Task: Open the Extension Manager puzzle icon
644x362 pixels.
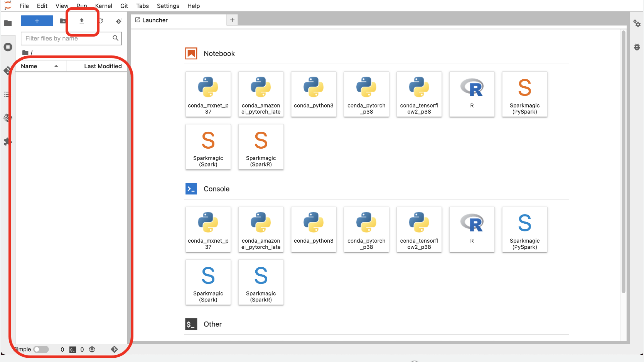Action: pos(7,142)
